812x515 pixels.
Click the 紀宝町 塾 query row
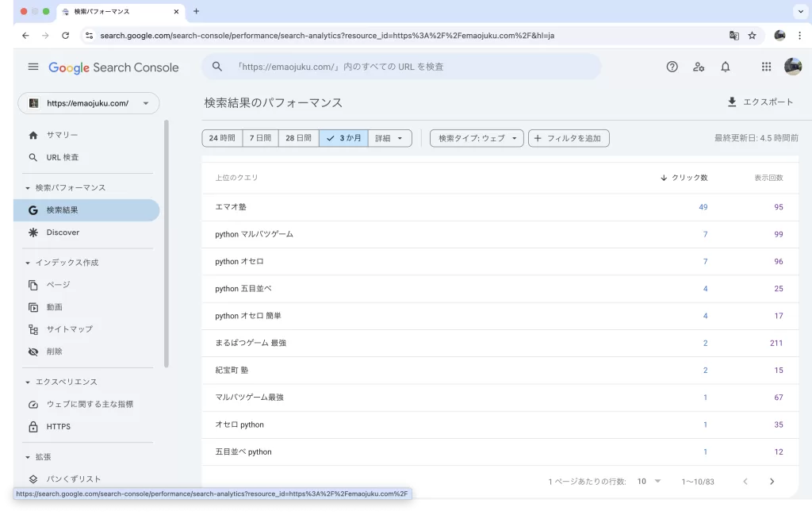click(500, 371)
